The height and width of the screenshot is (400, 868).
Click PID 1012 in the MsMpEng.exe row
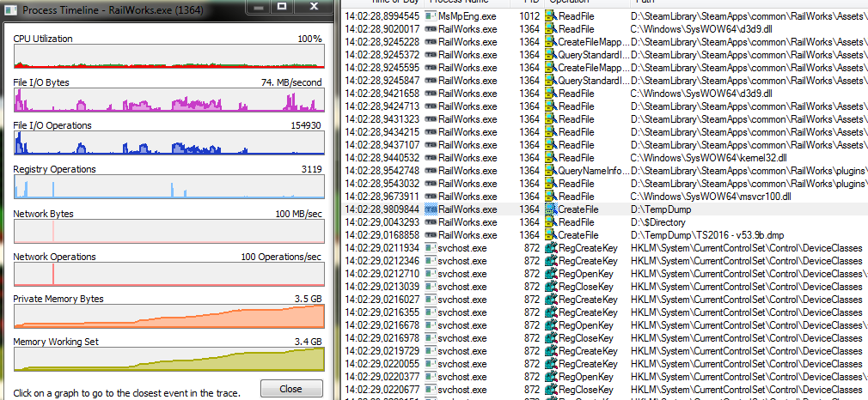(529, 16)
